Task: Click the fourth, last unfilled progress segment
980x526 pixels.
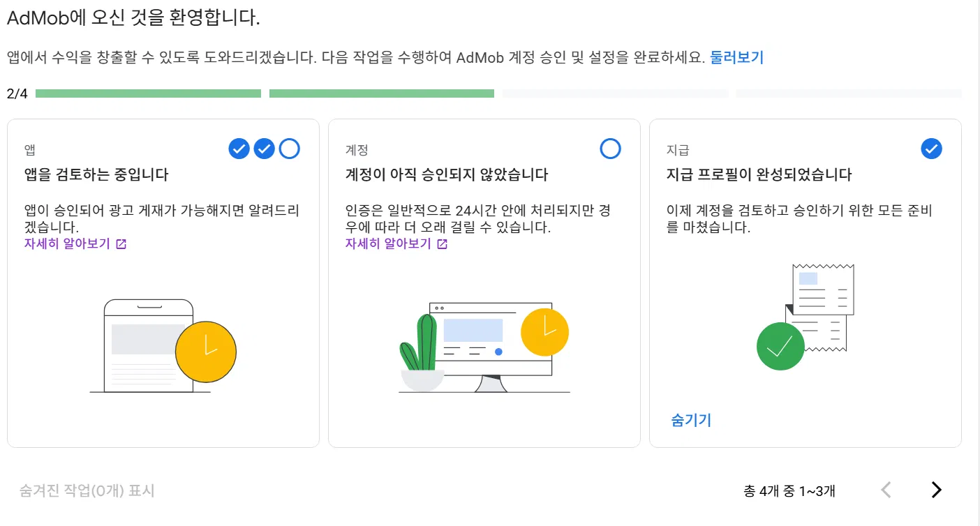Action: pyautogui.click(x=849, y=93)
